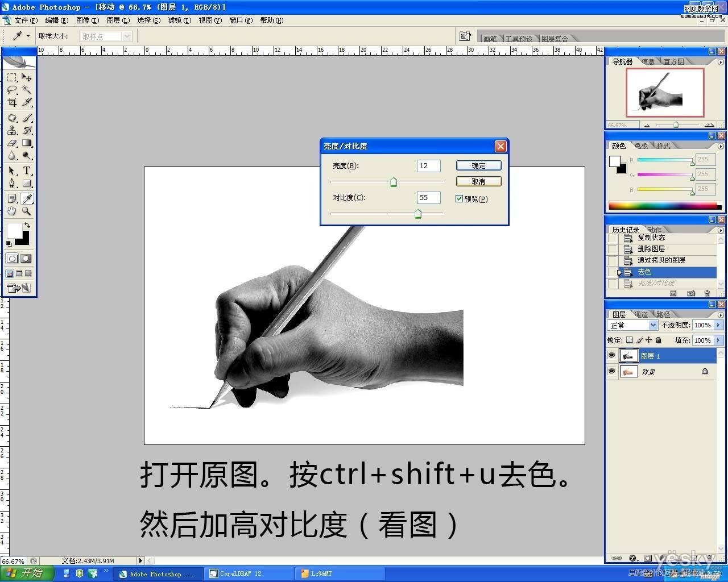Pick the Blur tool
Image resolution: width=728 pixels, height=582 pixels.
[12, 156]
